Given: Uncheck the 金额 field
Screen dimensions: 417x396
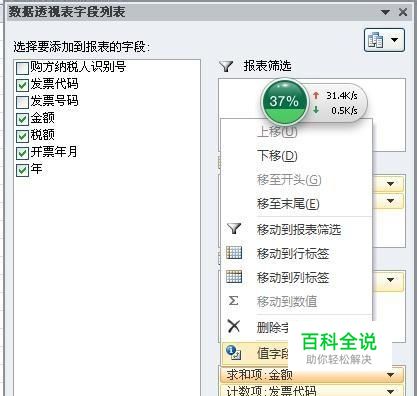Looking at the screenshot, I should [x=22, y=119].
